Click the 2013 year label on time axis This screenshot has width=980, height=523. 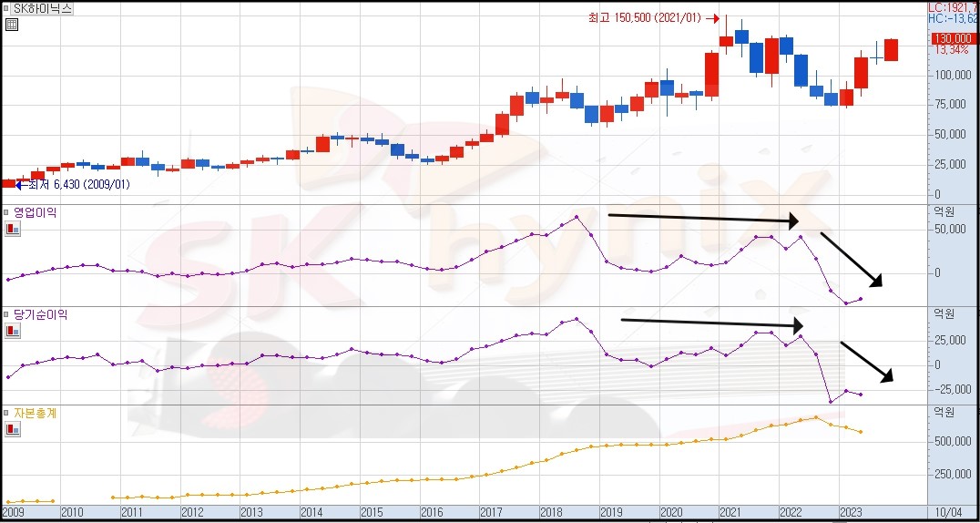click(x=252, y=512)
